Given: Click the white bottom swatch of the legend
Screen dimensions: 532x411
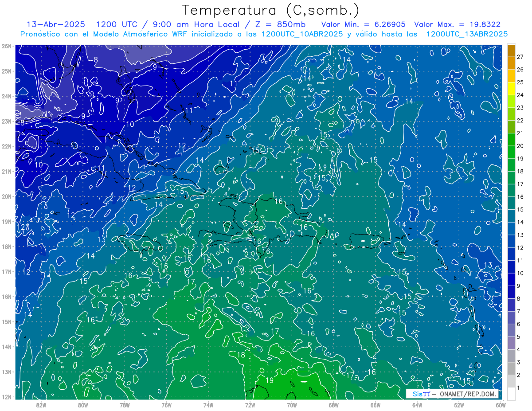Looking at the screenshot, I should click(511, 394).
